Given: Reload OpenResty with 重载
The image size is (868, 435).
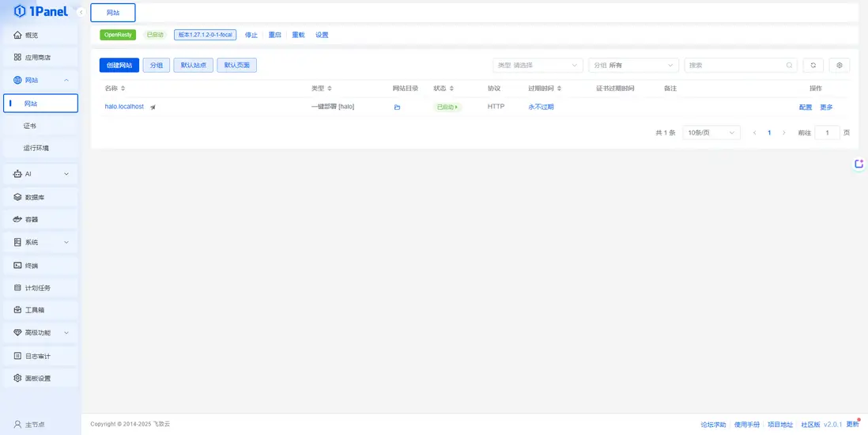Looking at the screenshot, I should [298, 35].
